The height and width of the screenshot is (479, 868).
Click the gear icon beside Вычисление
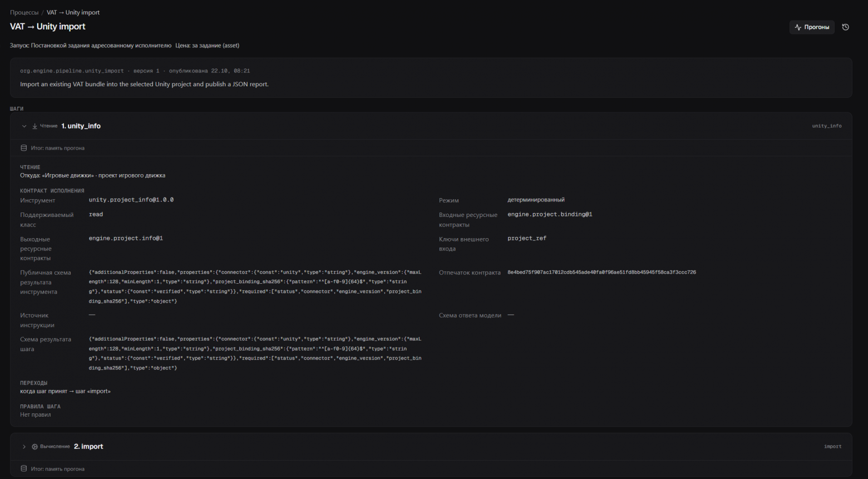pyautogui.click(x=34, y=447)
